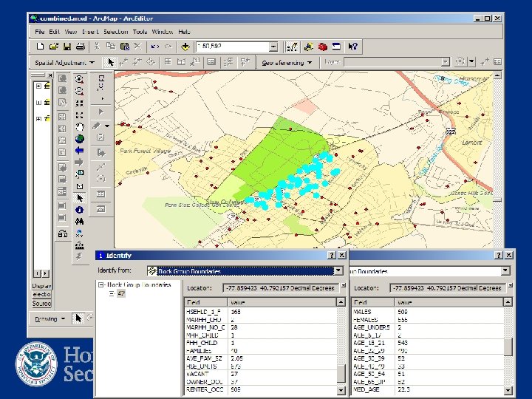Select feature 47 in Identify tree
Screen dimensions: 532x399
pyautogui.click(x=121, y=293)
